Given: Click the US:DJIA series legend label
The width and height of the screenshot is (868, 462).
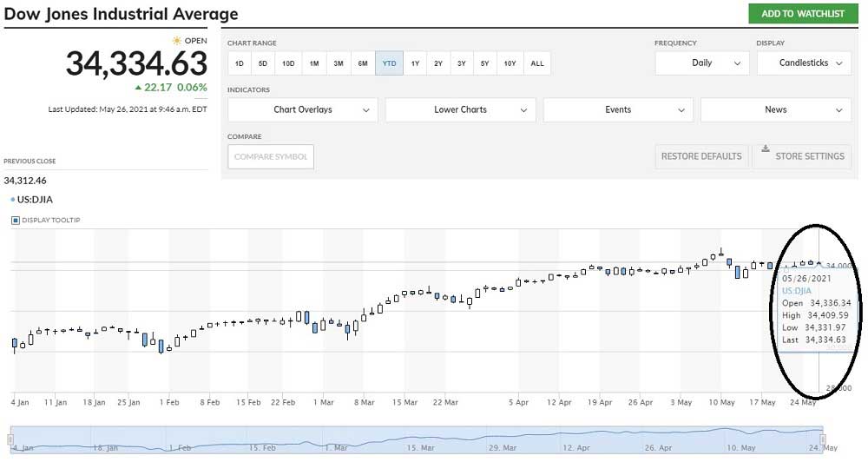Looking at the screenshot, I should [35, 200].
